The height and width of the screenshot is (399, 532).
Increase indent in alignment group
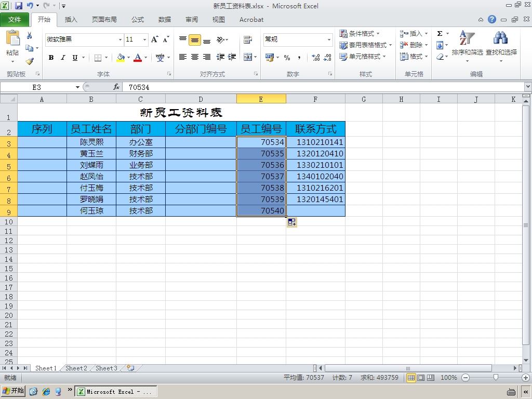[x=232, y=57]
